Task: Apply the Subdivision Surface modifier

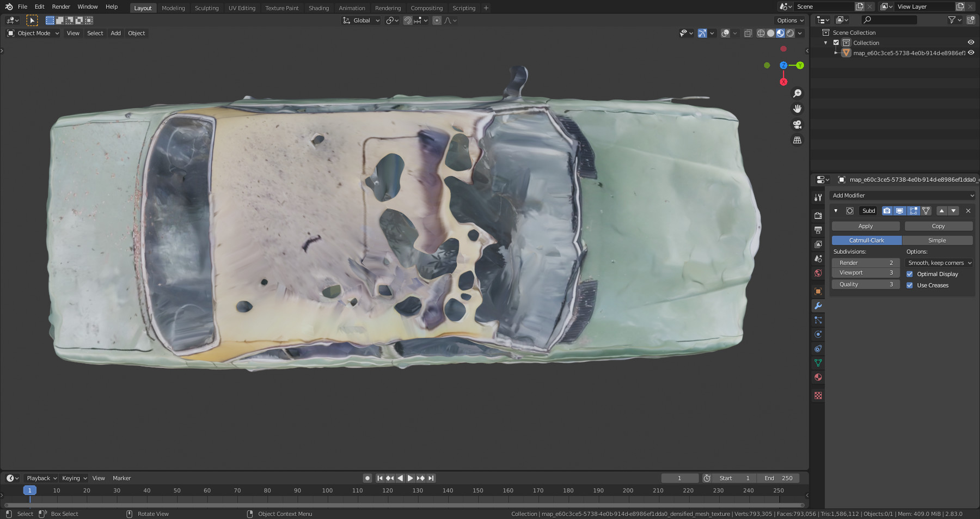Action: (x=865, y=225)
